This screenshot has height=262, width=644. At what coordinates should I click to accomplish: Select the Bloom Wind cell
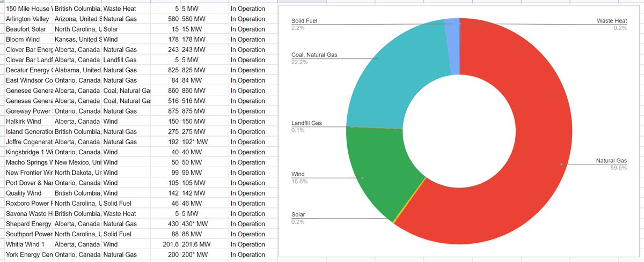[x=28, y=39]
